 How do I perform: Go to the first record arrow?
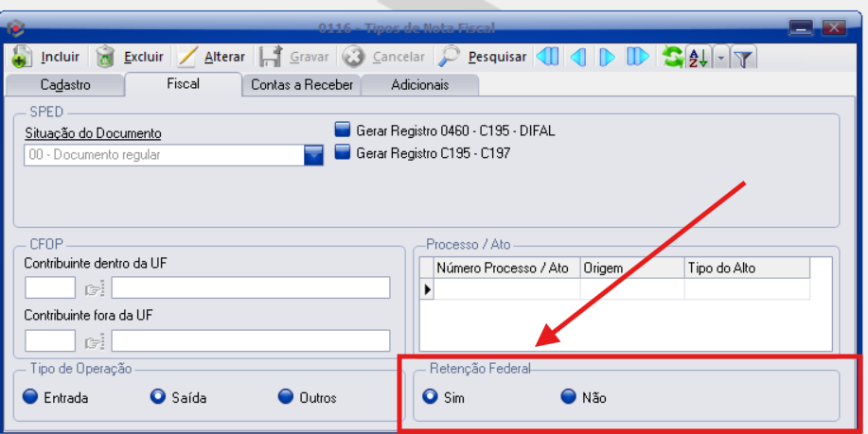coord(547,57)
